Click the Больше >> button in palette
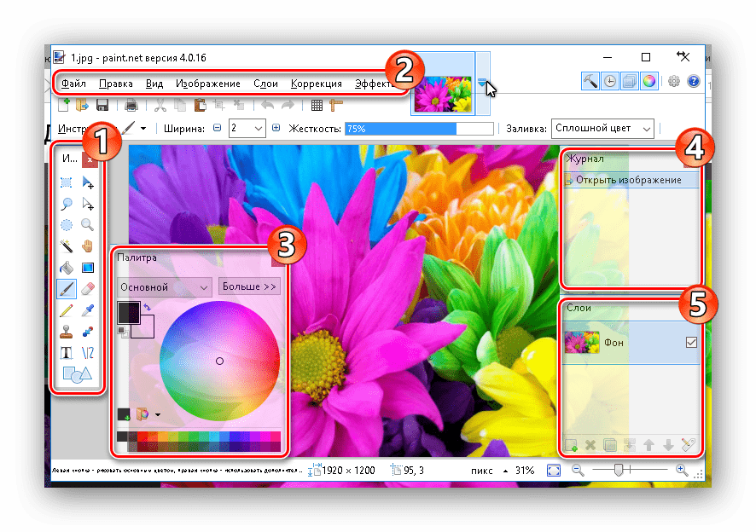The height and width of the screenshot is (532, 756). [x=249, y=287]
